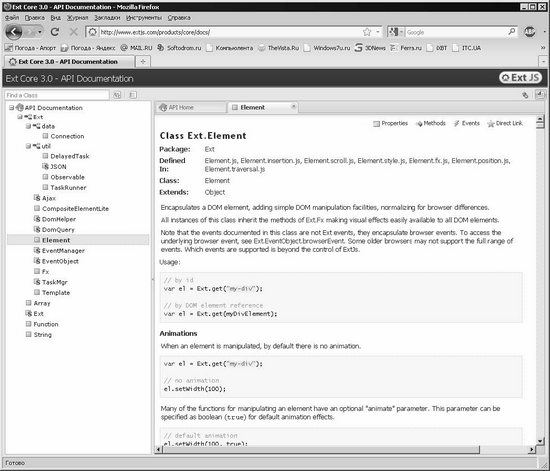Open the Softodrom.ru bookmark

[x=179, y=48]
